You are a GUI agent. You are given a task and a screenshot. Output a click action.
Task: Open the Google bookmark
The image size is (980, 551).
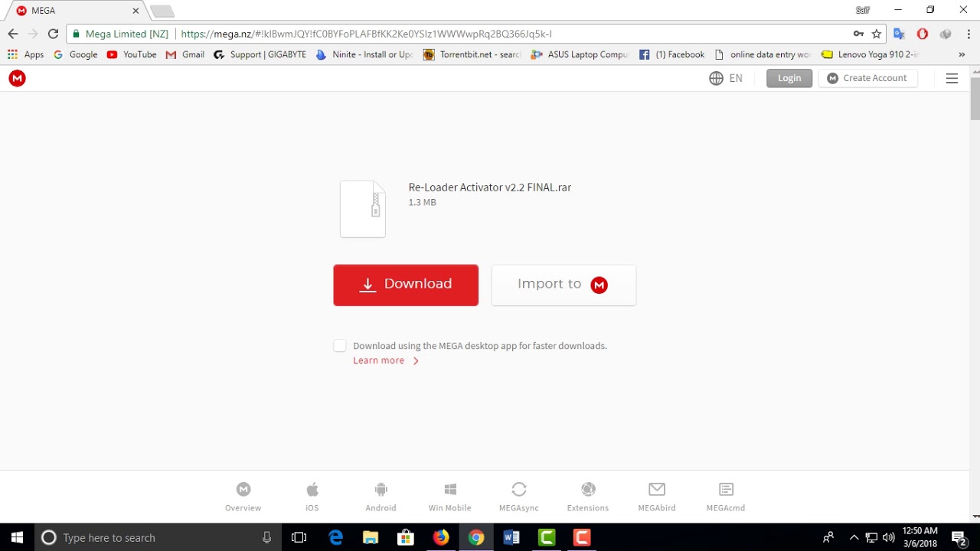(76, 54)
